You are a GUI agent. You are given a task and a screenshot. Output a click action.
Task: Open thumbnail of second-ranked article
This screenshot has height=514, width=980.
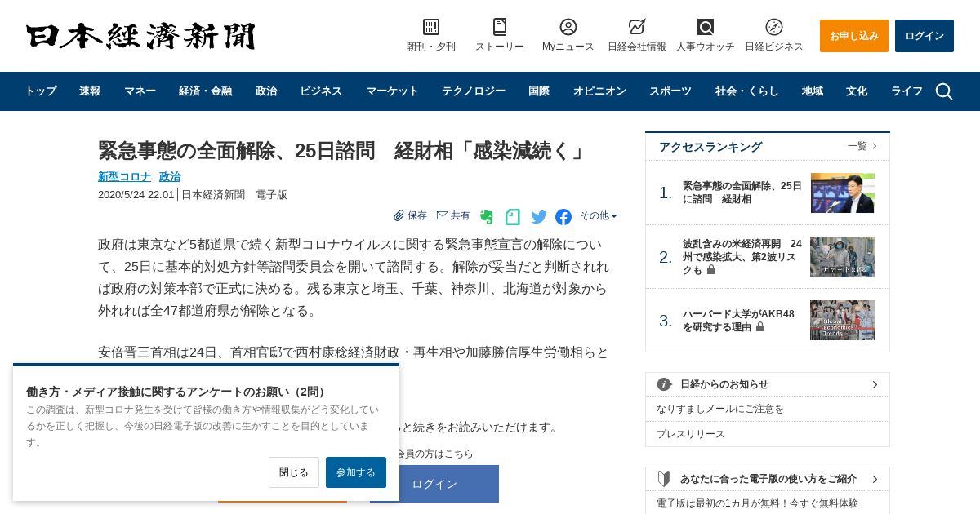(843, 256)
